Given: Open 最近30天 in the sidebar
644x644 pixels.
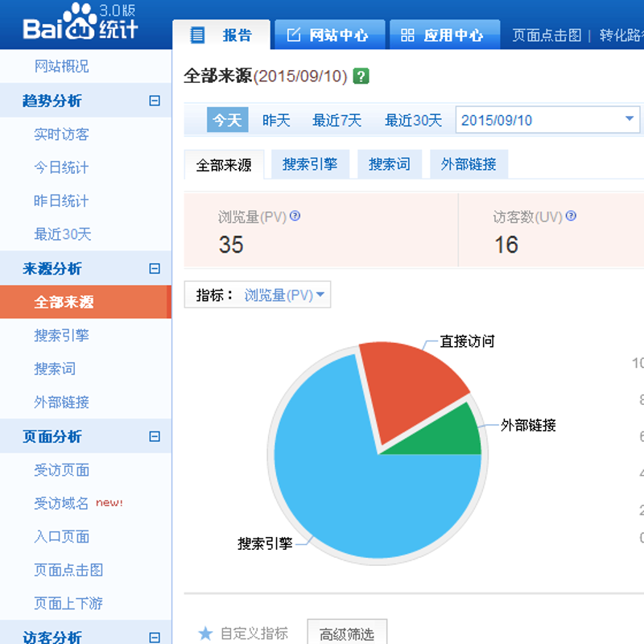Looking at the screenshot, I should [63, 234].
